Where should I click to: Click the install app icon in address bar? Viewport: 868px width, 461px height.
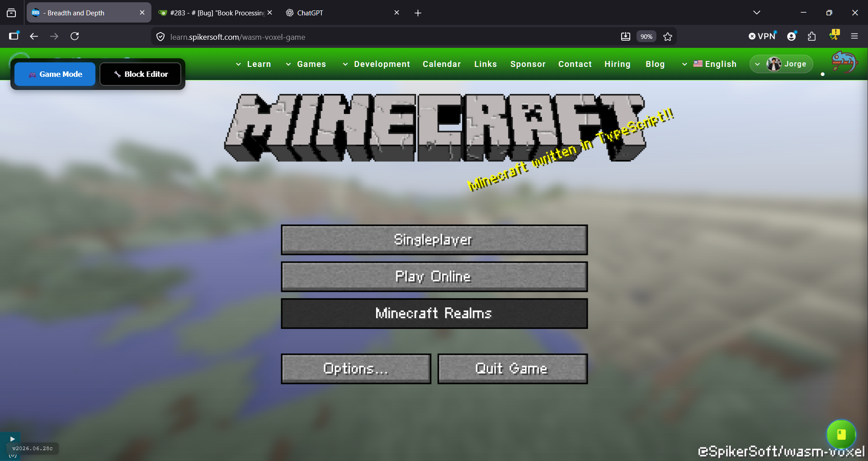click(626, 37)
